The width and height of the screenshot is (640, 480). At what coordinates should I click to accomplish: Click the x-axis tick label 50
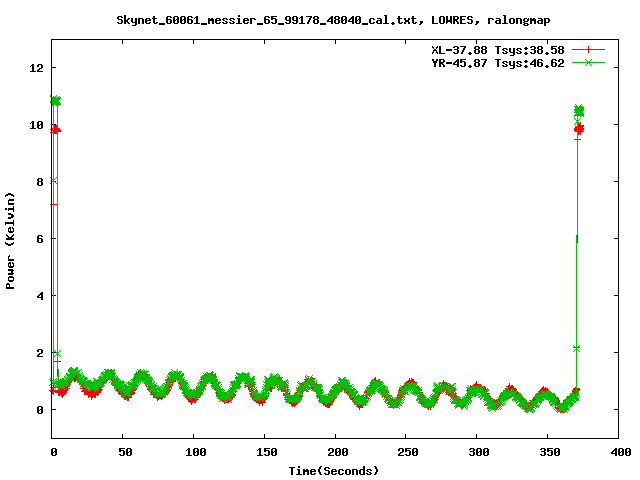[x=125, y=452]
